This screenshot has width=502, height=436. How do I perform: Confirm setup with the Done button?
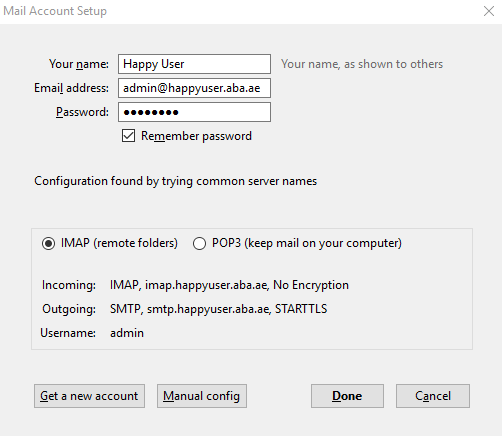347,396
